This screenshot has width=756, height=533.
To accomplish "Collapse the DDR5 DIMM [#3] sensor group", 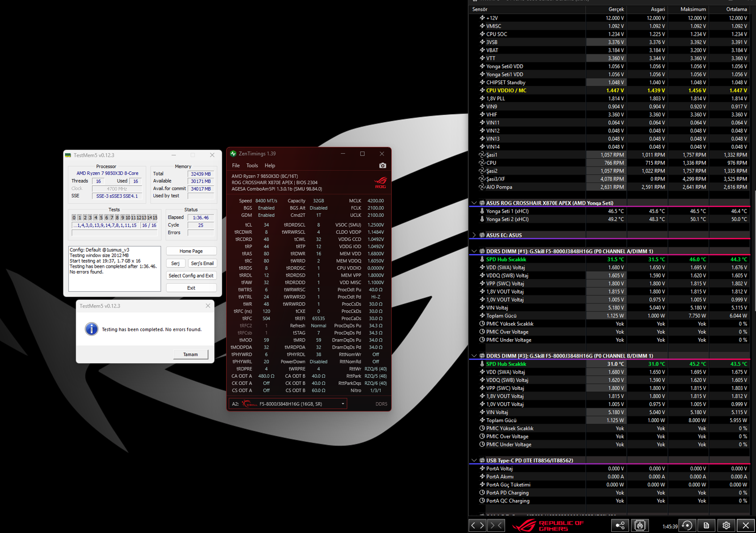I will pyautogui.click(x=474, y=356).
